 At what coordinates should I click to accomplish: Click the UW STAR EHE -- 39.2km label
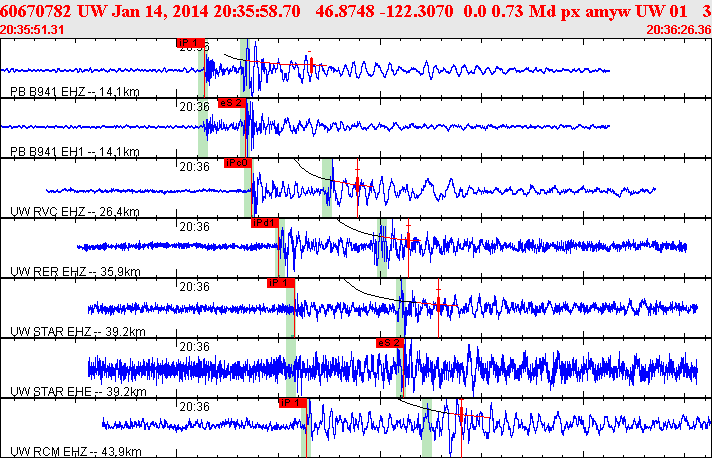[78, 391]
